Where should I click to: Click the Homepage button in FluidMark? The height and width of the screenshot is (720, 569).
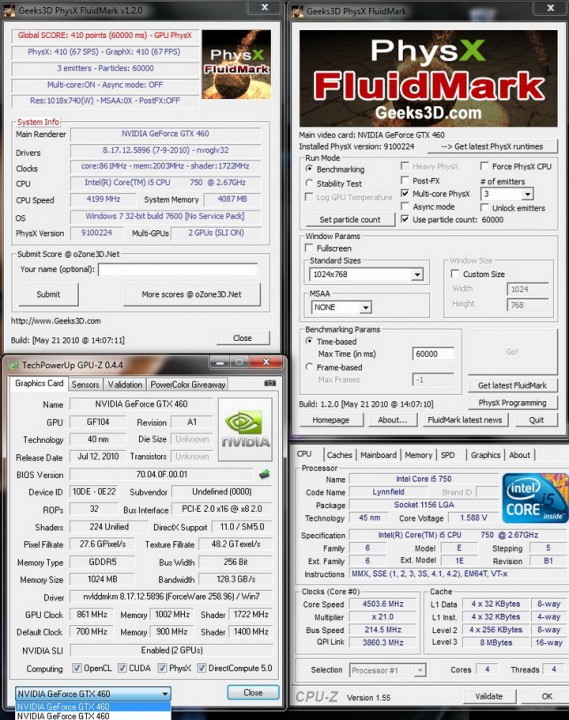click(x=331, y=420)
